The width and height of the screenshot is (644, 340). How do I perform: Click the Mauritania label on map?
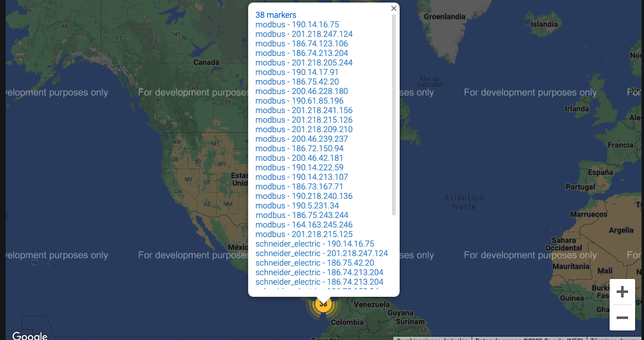click(x=571, y=266)
